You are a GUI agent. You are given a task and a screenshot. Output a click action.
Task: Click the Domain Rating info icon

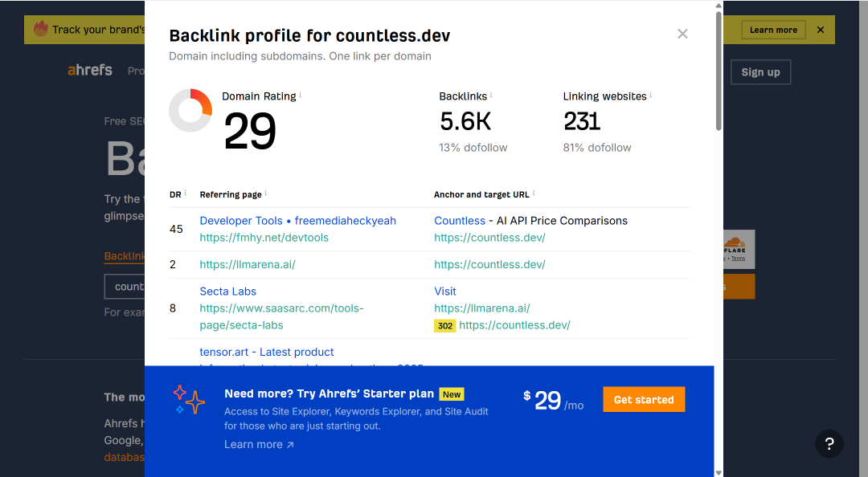[x=301, y=95]
